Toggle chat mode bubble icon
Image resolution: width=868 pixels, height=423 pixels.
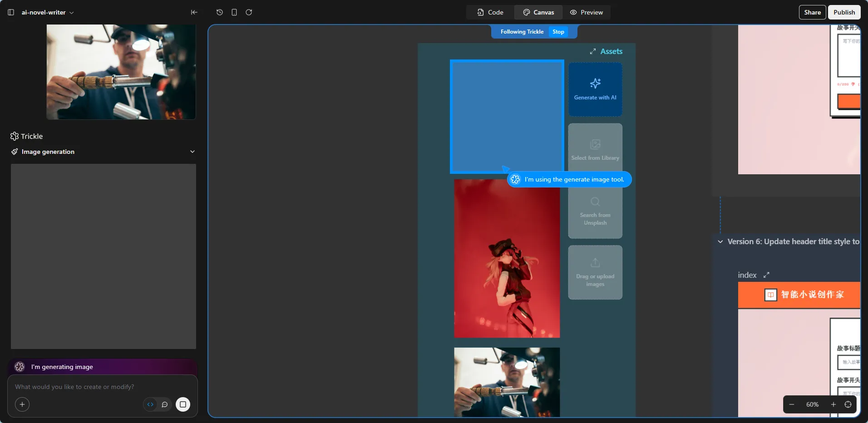pyautogui.click(x=165, y=404)
